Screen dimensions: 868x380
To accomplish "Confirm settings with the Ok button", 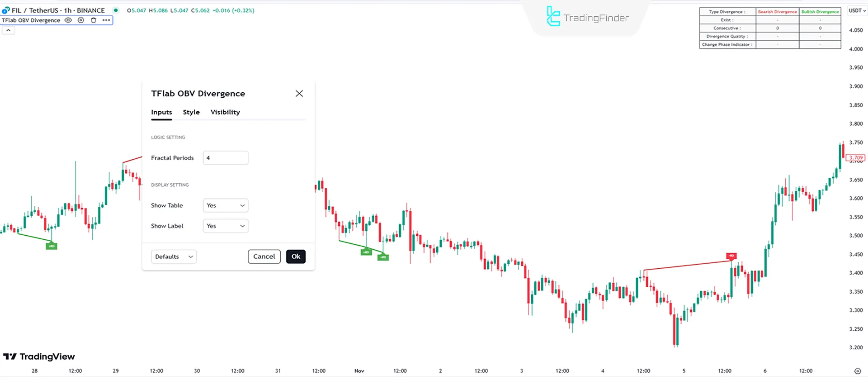I will [x=296, y=256].
